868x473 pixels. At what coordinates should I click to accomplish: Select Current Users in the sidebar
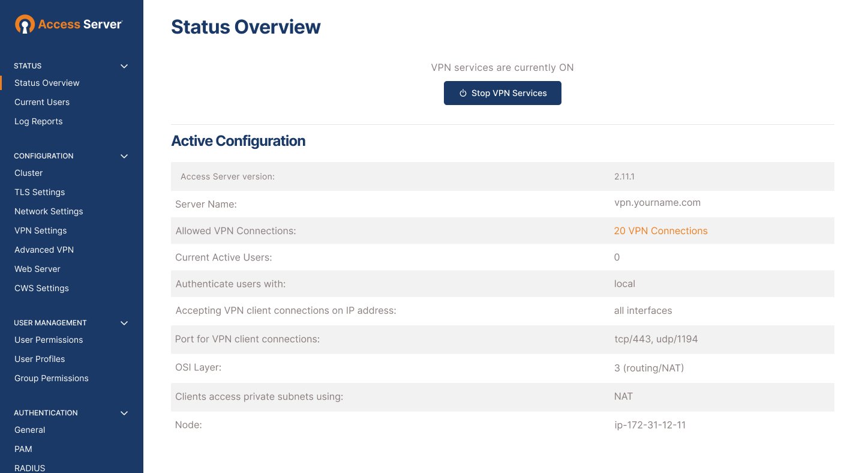coord(42,102)
